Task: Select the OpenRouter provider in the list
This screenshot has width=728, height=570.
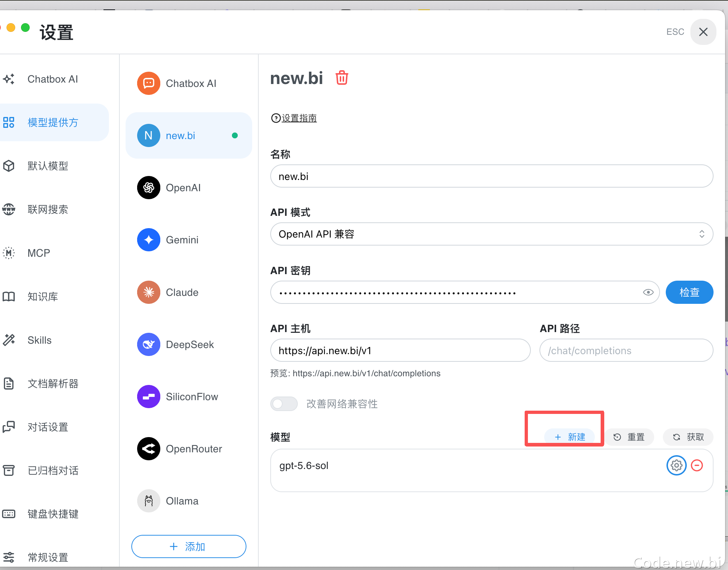Action: [189, 449]
